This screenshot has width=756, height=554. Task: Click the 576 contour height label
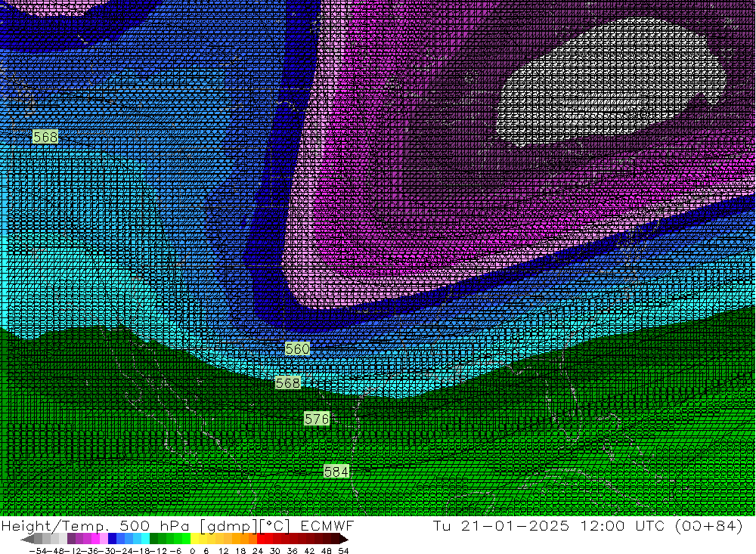[x=317, y=419]
